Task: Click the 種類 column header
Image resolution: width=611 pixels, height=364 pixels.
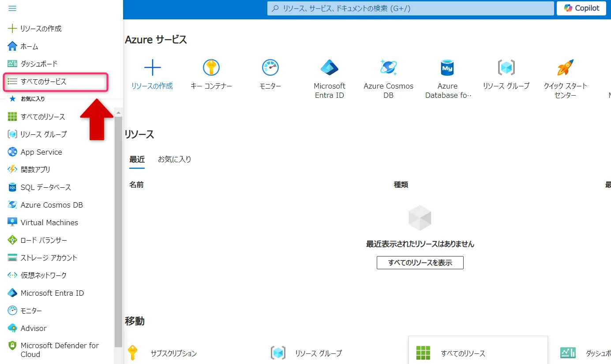Action: coord(401,185)
